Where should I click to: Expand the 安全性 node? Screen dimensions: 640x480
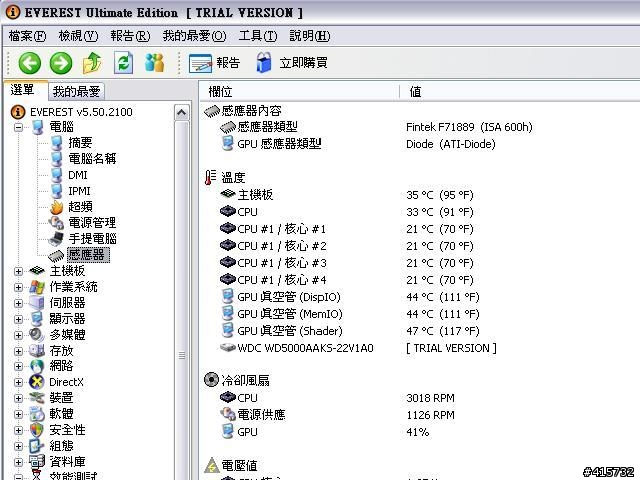(18, 430)
